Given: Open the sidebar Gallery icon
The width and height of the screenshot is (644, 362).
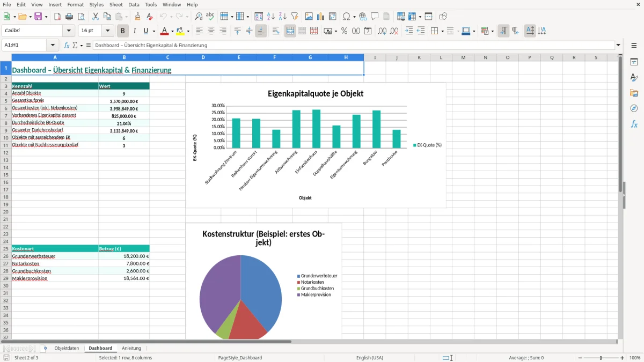Looking at the screenshot, I should tap(634, 93).
